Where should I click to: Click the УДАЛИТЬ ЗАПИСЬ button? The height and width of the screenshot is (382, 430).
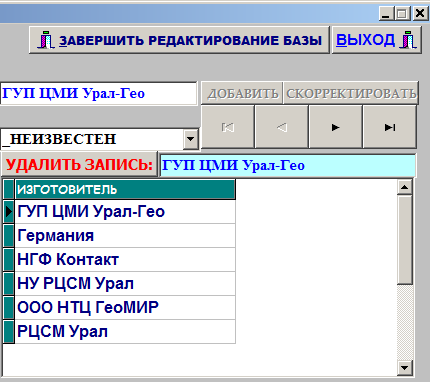click(x=79, y=165)
